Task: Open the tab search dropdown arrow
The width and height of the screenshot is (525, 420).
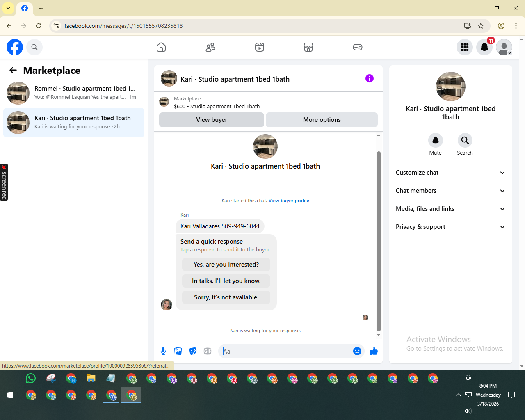Action: coord(8,8)
